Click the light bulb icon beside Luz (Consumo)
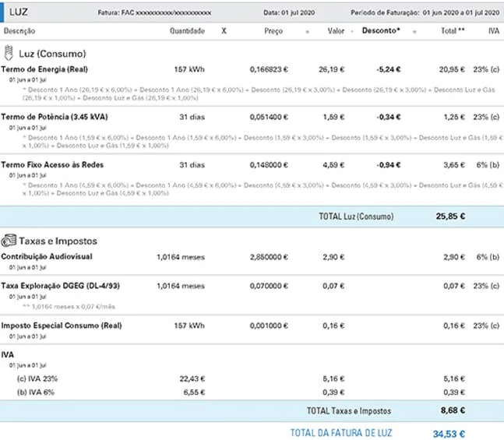 9,53
